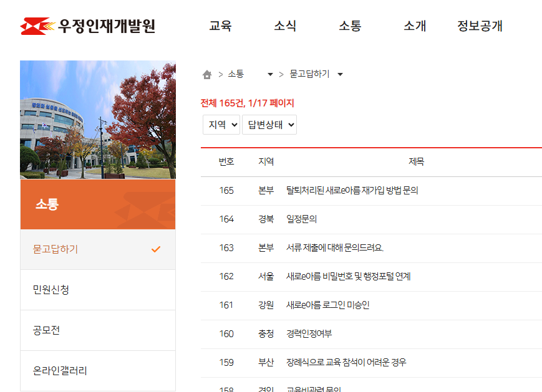Viewport: 542px width, 392px height.
Task: Click the 지역 column header
Action: [266, 161]
